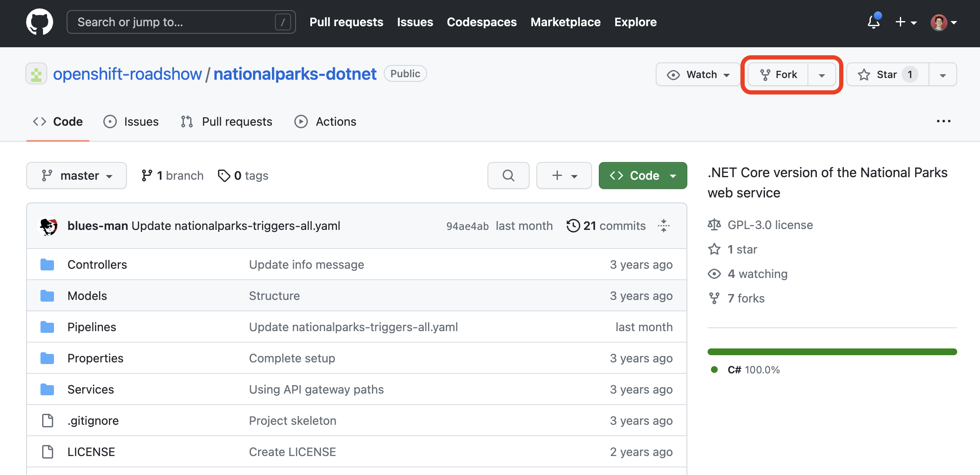Viewport: 980px width, 475px height.
Task: Click the blues-man author avatar
Action: coord(48,226)
